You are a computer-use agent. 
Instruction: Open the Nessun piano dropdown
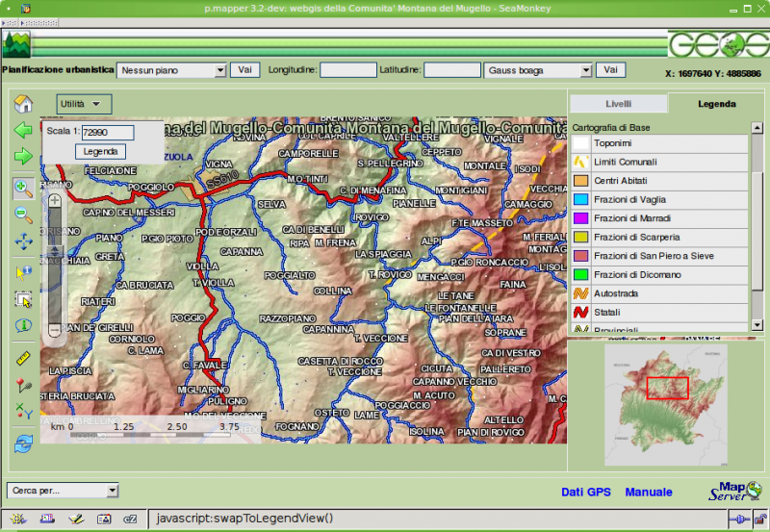click(171, 70)
